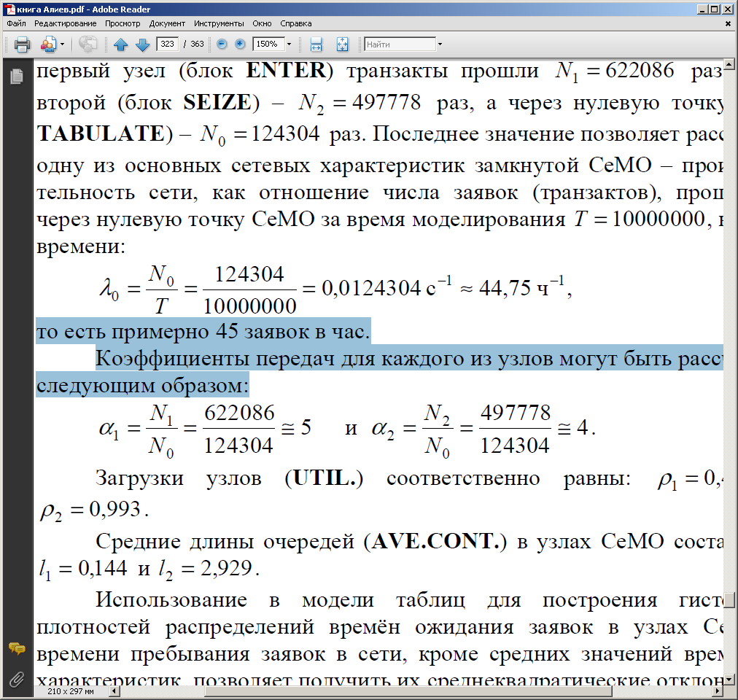
Task: Open the Просмотр menu
Action: coord(123,23)
